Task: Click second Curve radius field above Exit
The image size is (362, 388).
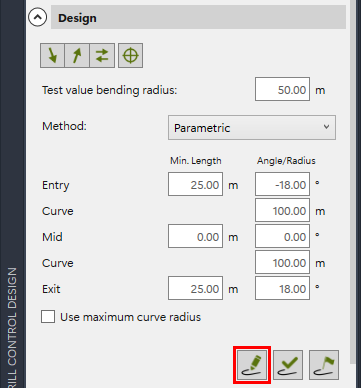Action: coord(282,262)
